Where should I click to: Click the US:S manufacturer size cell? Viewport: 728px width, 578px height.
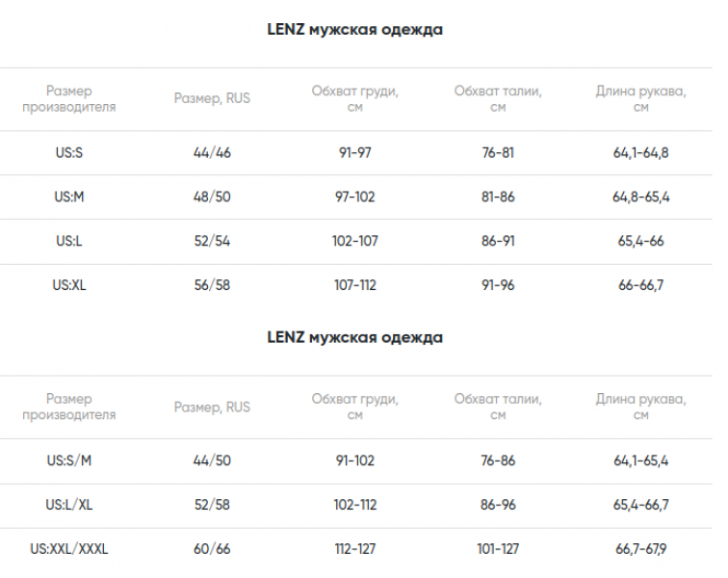[68, 152]
